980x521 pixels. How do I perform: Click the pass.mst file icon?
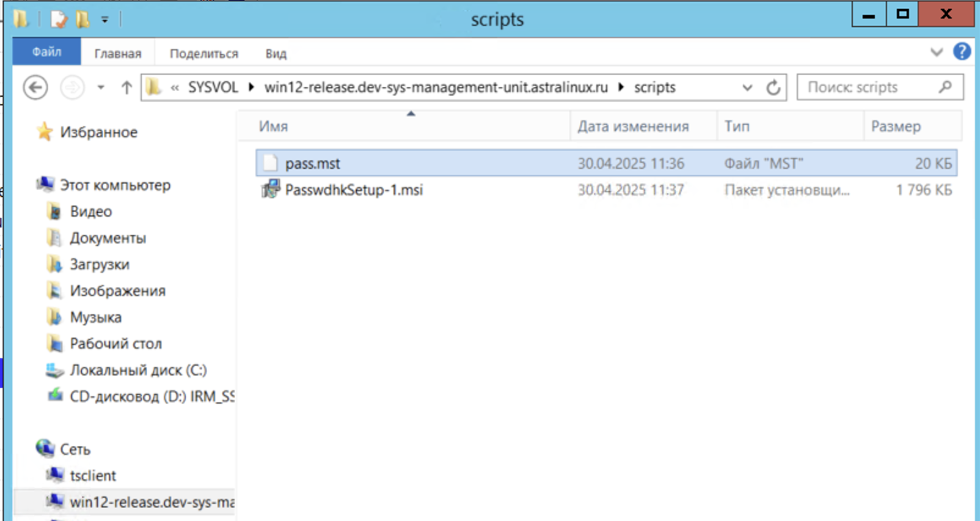tap(270, 163)
